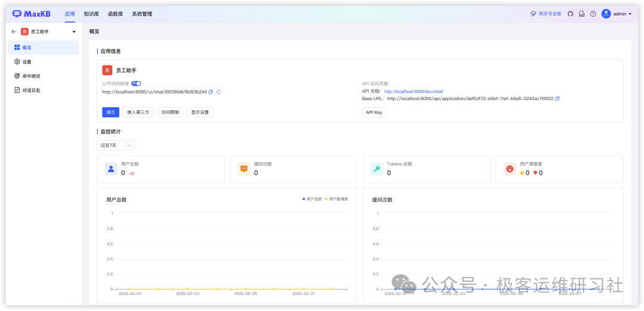Click the blue 演示 button
Screen dimensions: 644x311
[x=110, y=112]
